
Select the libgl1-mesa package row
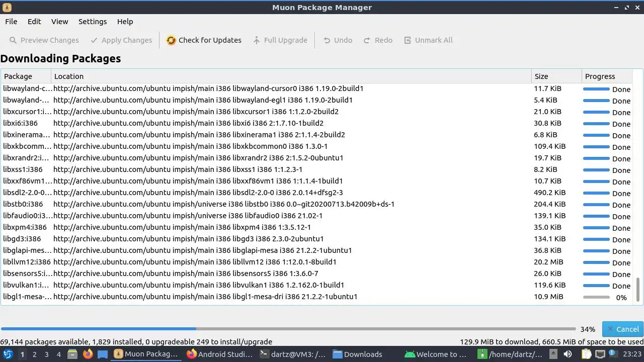(315, 297)
